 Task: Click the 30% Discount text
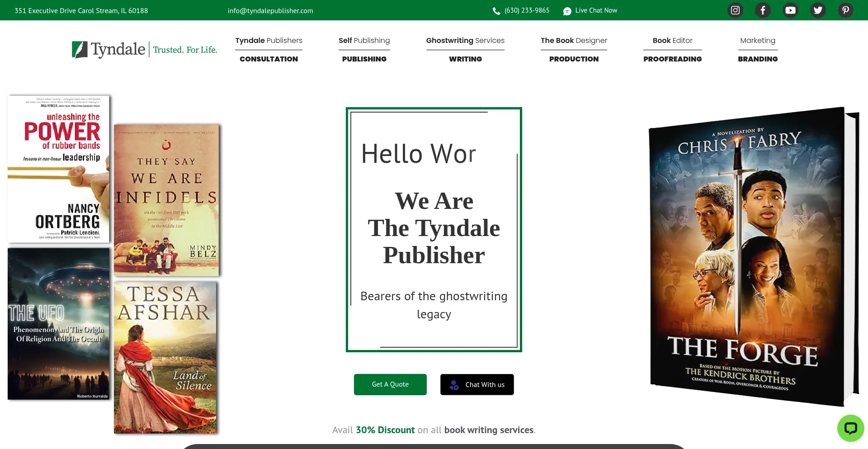385,430
